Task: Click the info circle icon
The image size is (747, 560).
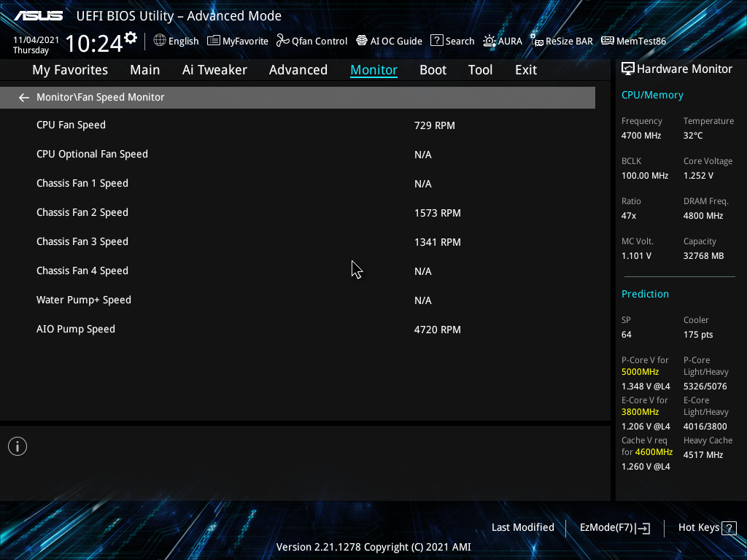Action: coord(18,446)
